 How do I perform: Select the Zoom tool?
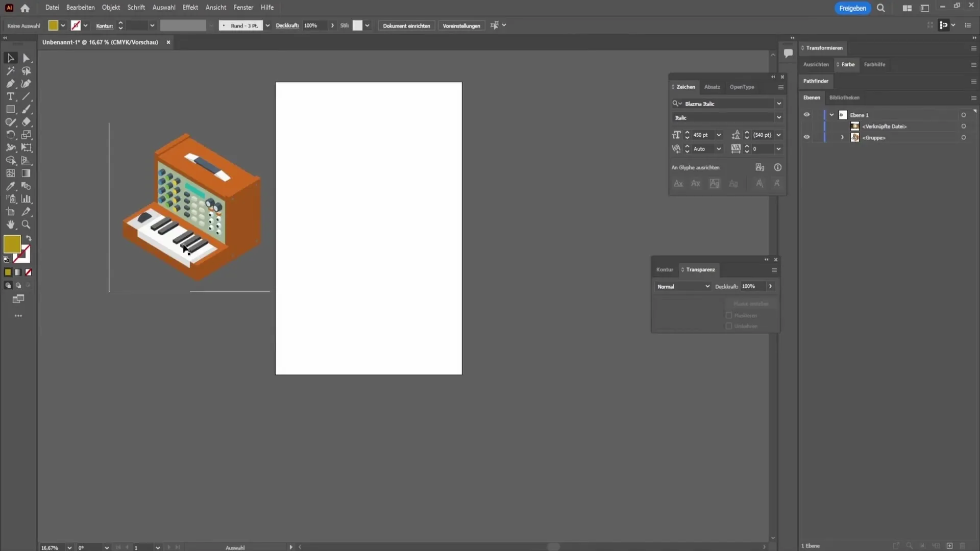pyautogui.click(x=27, y=224)
